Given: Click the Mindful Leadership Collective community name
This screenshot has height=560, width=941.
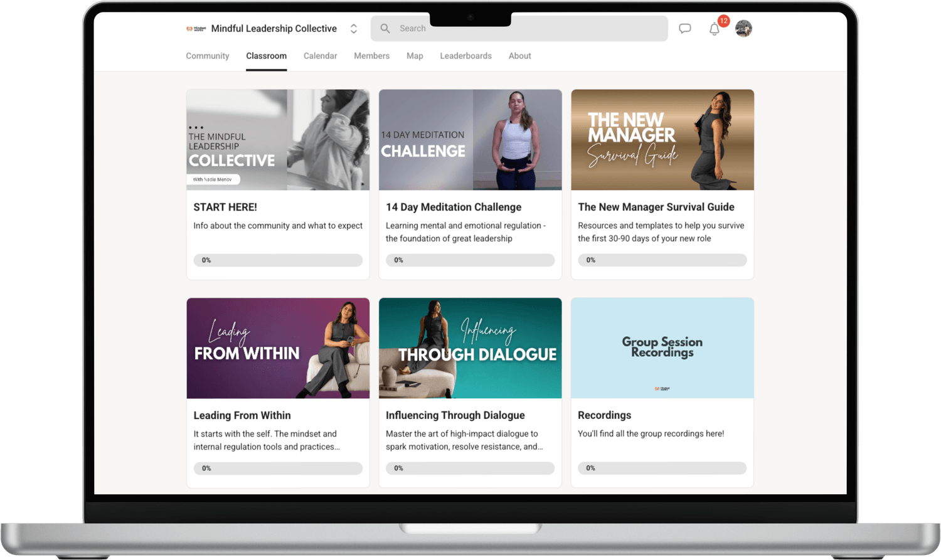Looking at the screenshot, I should [274, 29].
